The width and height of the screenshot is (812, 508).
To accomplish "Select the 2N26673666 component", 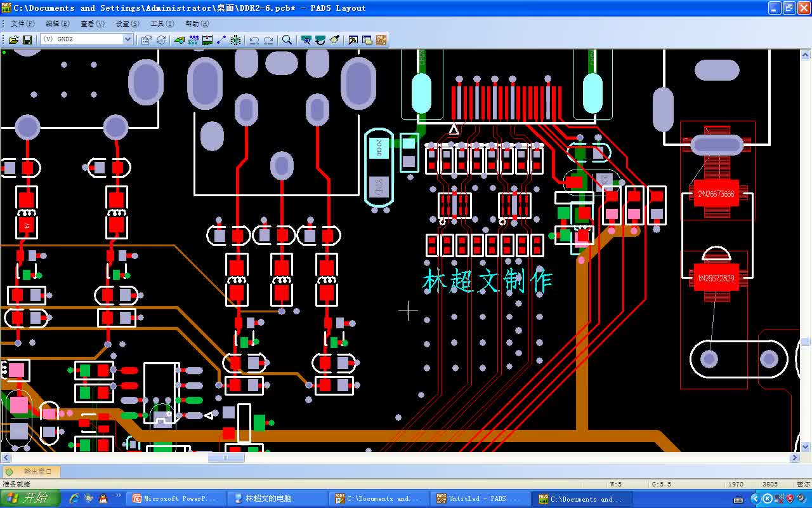I will tap(716, 194).
